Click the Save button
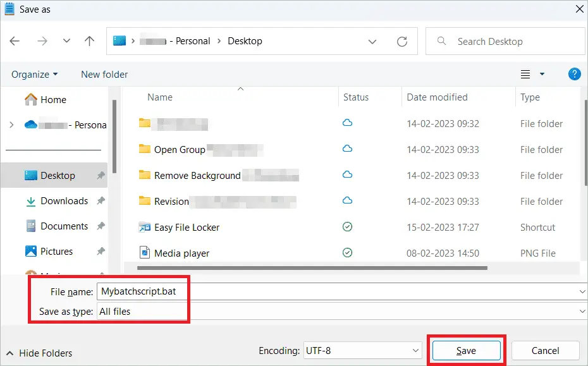 click(466, 350)
